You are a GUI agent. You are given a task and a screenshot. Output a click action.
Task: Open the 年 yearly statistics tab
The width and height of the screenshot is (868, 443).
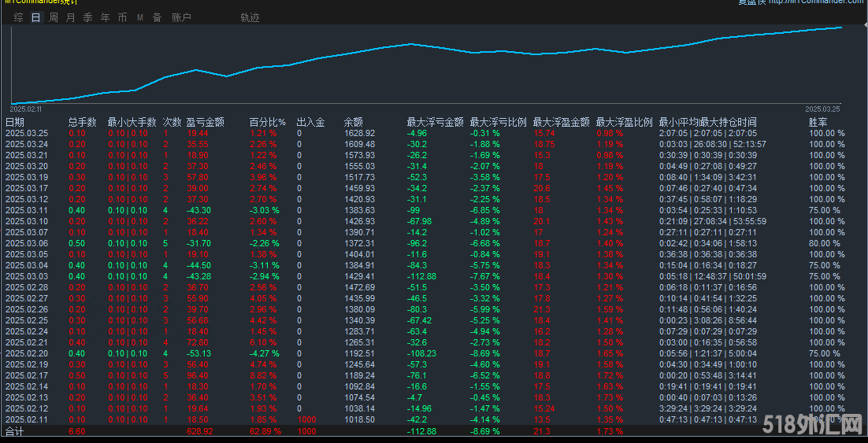coord(105,17)
